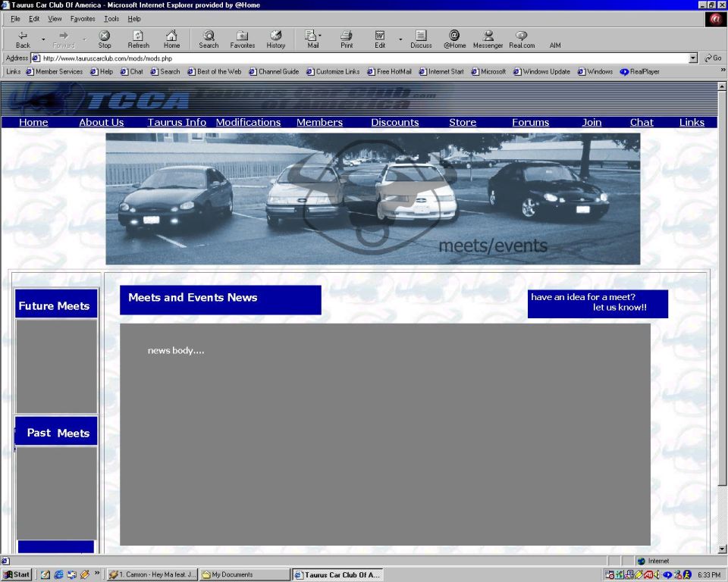The height and width of the screenshot is (582, 728).
Task: Open the site's Chat nav link
Action: click(642, 122)
